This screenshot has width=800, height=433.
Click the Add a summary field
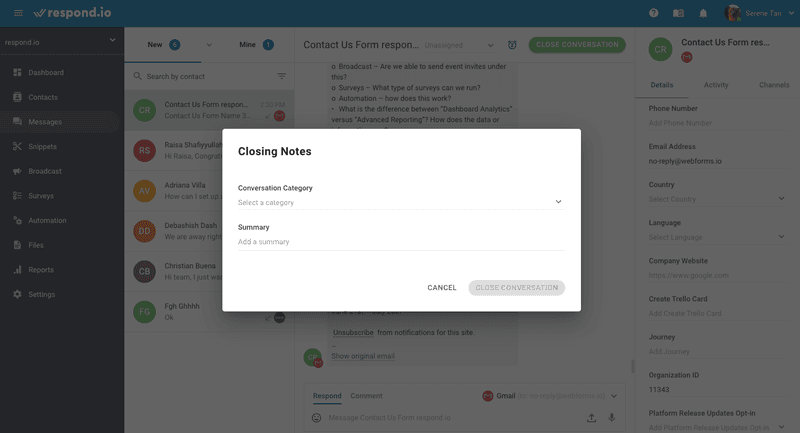click(x=401, y=242)
